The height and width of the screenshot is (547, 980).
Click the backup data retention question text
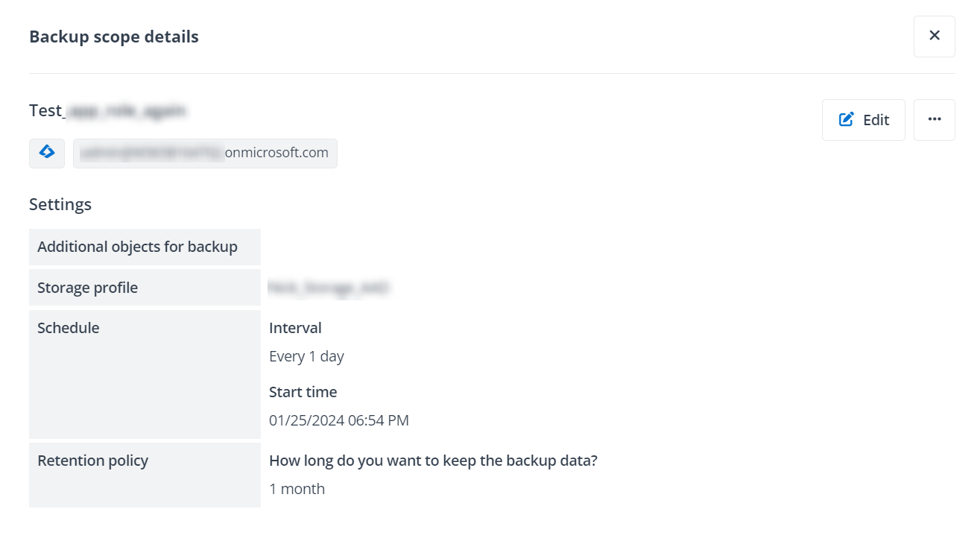(433, 461)
